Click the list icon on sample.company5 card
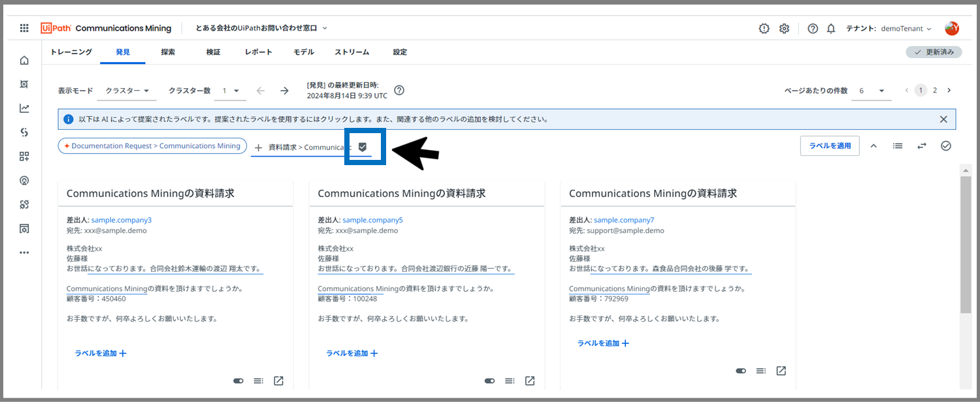 pos(510,381)
